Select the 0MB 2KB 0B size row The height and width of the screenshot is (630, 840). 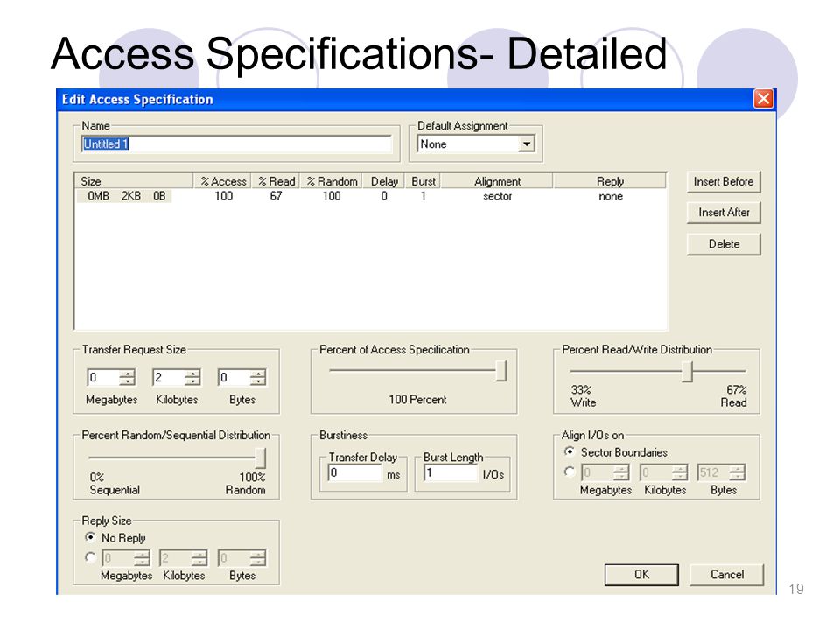(126, 196)
